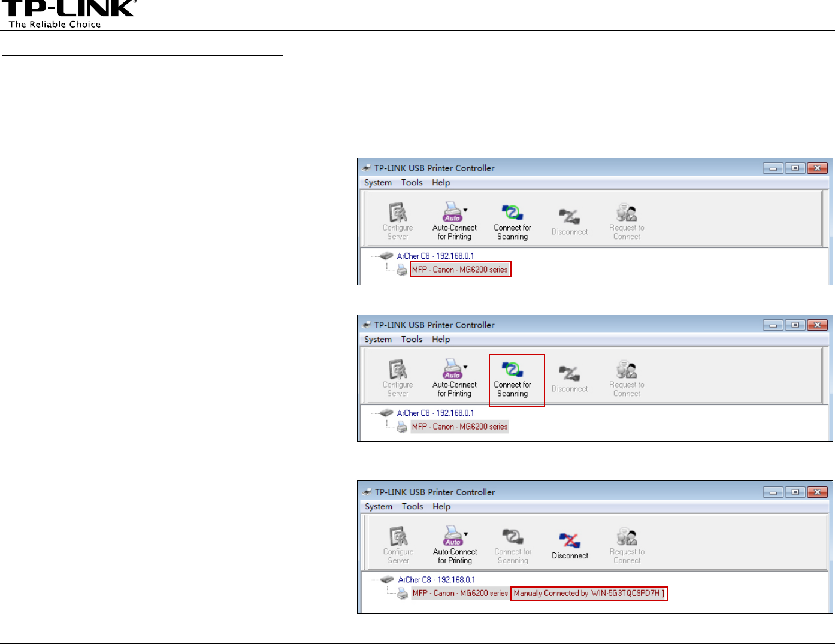Open the Auto-Connect dropdown arrow in the bottom window

[x=466, y=534]
